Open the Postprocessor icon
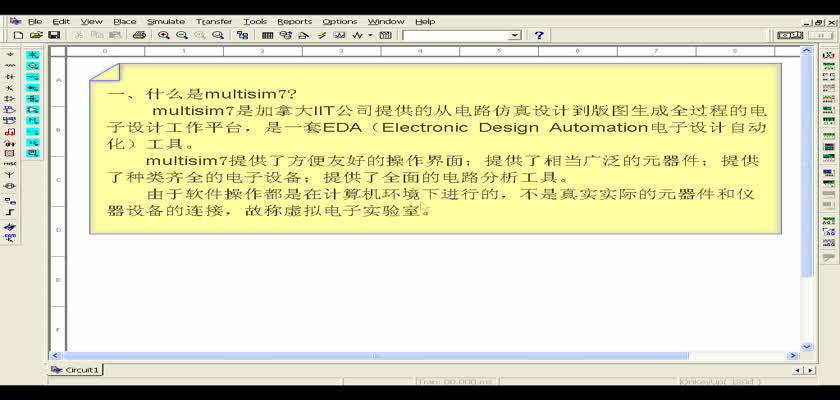This screenshot has width=840, height=400. [385, 35]
